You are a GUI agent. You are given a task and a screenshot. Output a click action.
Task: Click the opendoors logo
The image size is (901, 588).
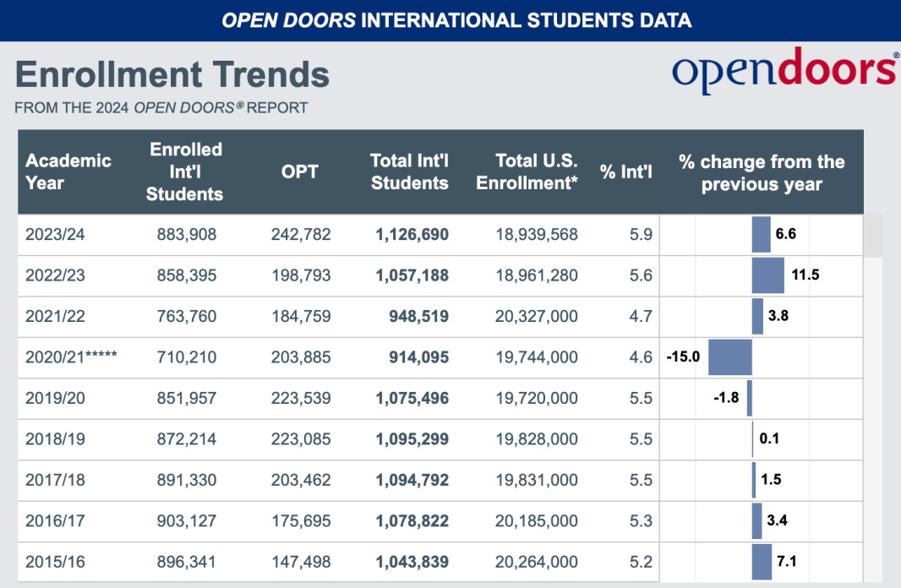[x=785, y=71]
